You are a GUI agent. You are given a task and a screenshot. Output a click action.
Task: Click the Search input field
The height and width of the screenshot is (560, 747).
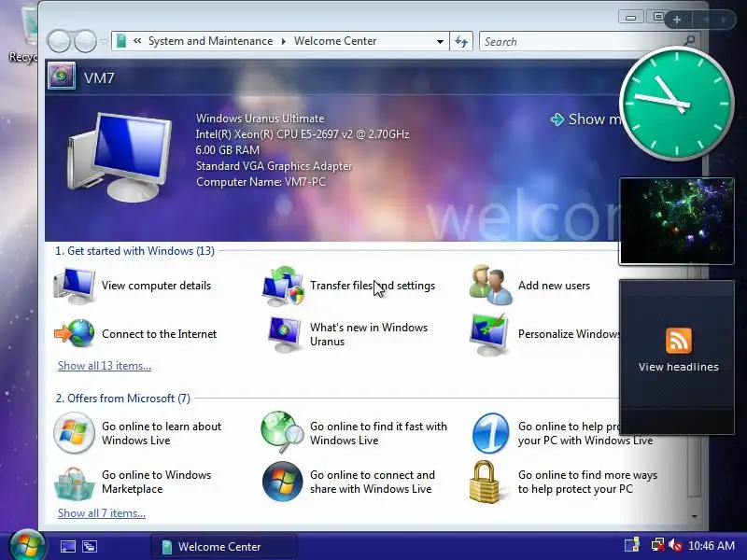[582, 41]
